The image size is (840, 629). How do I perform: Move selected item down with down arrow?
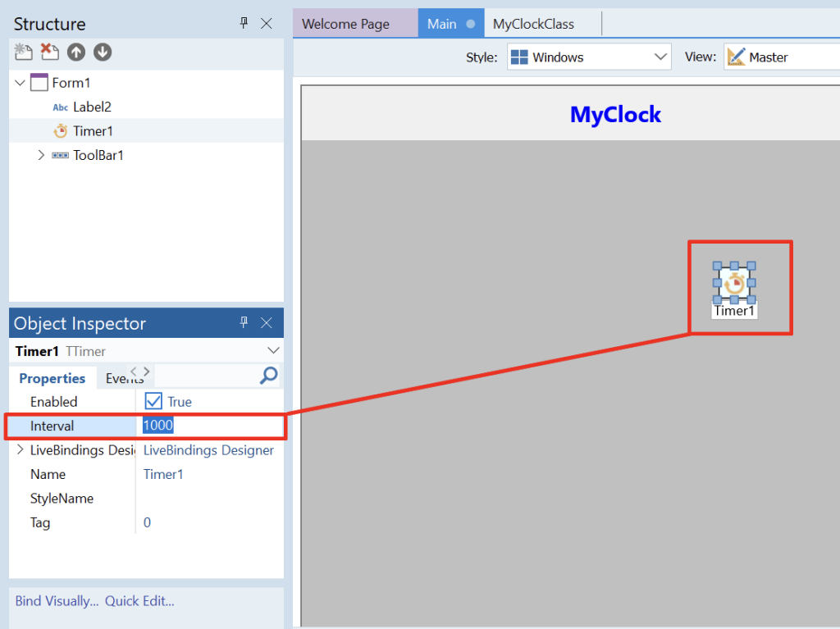pyautogui.click(x=103, y=52)
